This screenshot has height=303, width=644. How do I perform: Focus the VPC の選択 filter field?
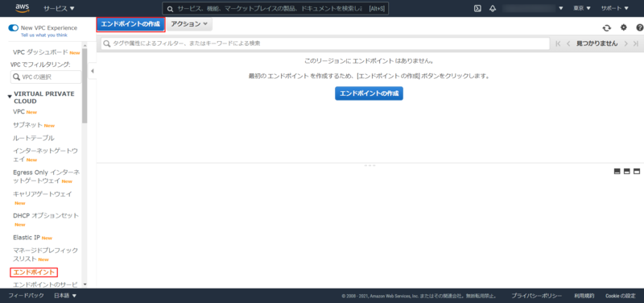click(x=46, y=77)
